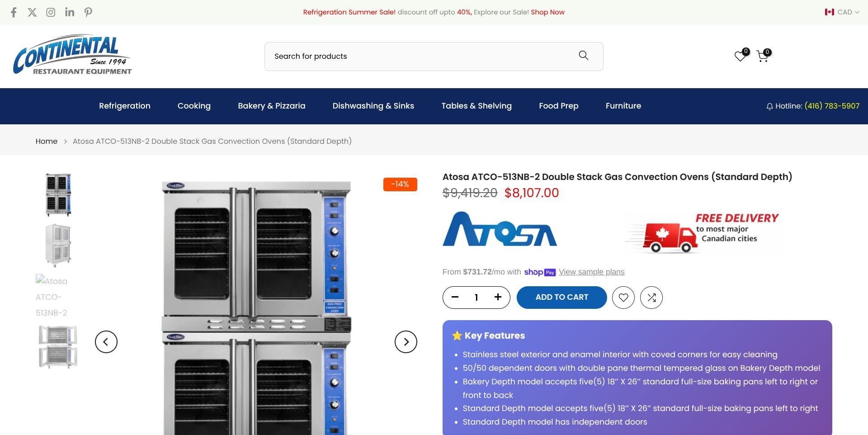Open the Facebook social link

pos(14,12)
